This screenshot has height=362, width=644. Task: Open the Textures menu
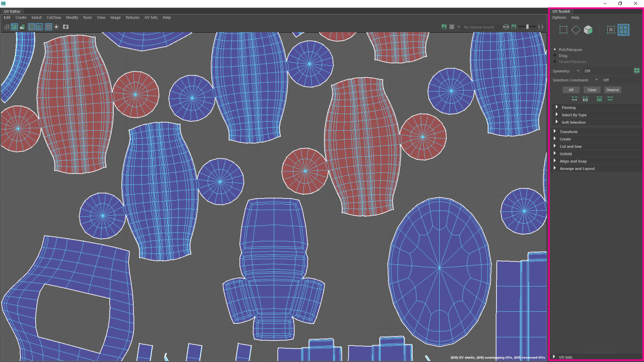[132, 18]
